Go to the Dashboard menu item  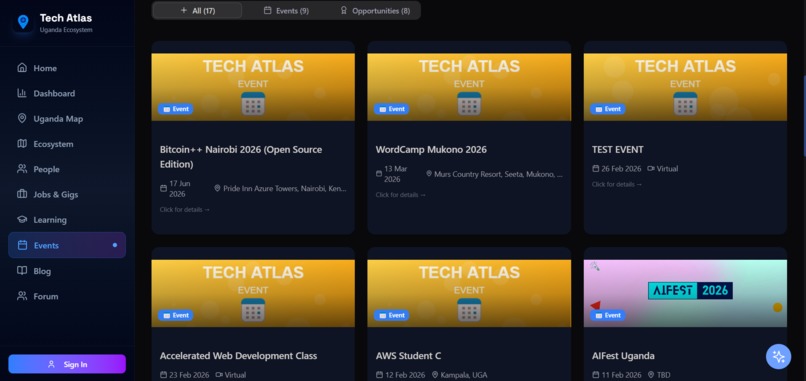pos(67,93)
